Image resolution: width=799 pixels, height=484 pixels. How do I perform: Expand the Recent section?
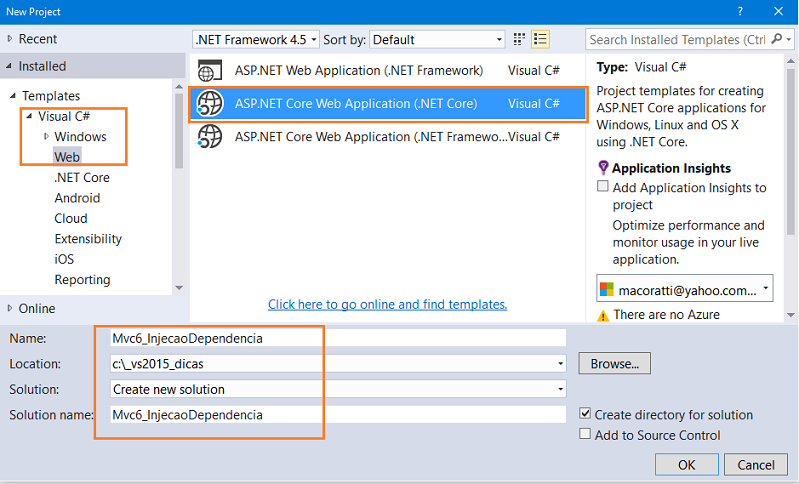tap(10, 39)
